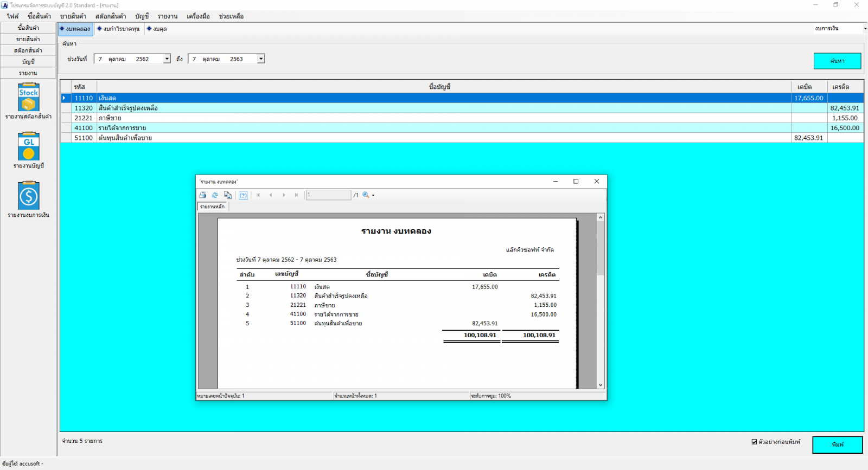Click the รหัส column header

(84, 87)
